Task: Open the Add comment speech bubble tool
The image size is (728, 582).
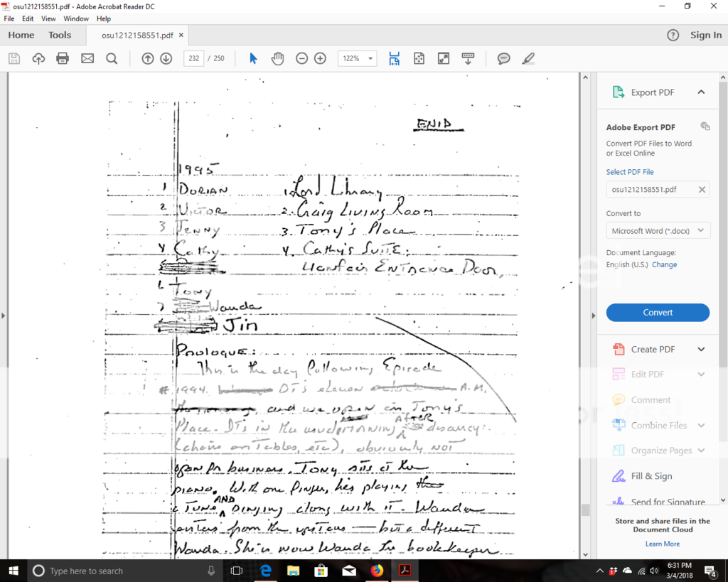Action: [503, 58]
